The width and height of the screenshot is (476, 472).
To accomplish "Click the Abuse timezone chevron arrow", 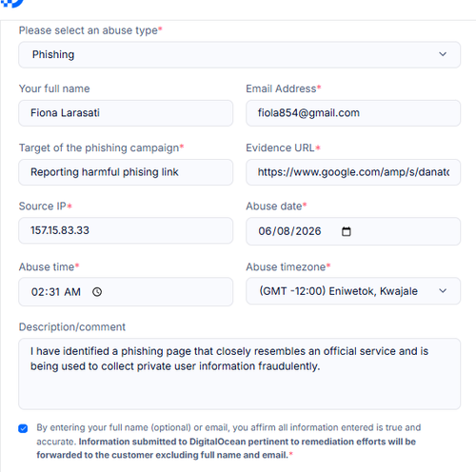I will 443,290.
